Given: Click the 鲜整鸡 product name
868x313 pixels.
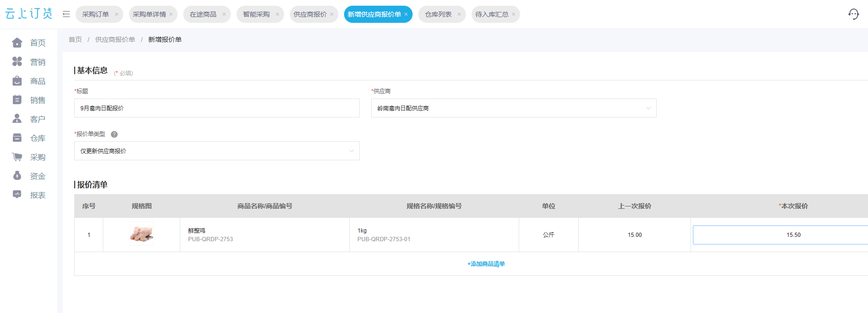Looking at the screenshot, I should 197,231.
